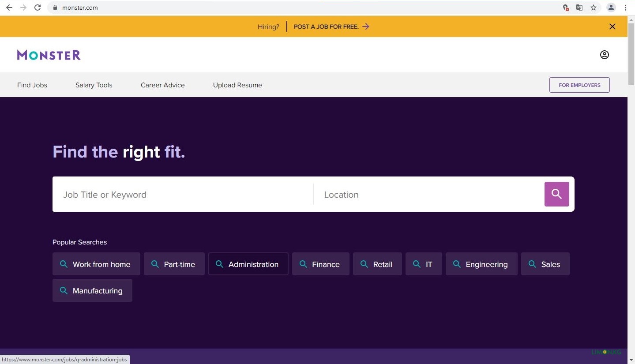This screenshot has width=635, height=364.
Task: Close the yellow hiring banner
Action: 612,26
